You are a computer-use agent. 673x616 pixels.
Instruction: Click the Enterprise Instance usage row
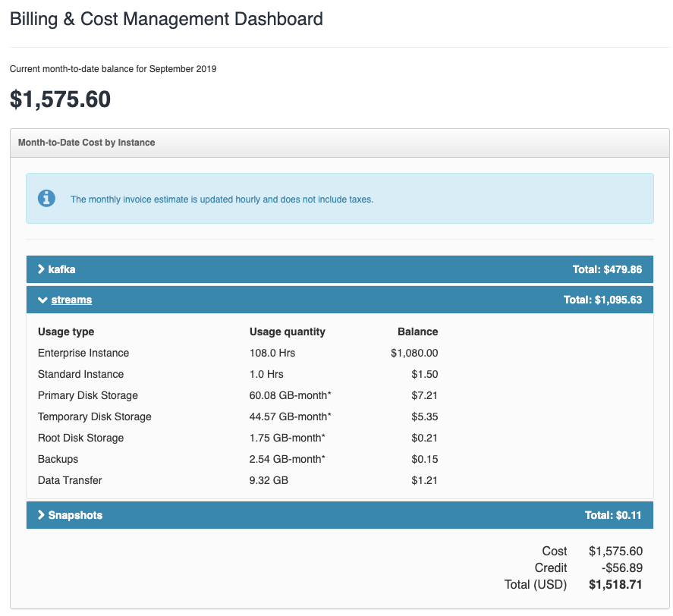(237, 353)
